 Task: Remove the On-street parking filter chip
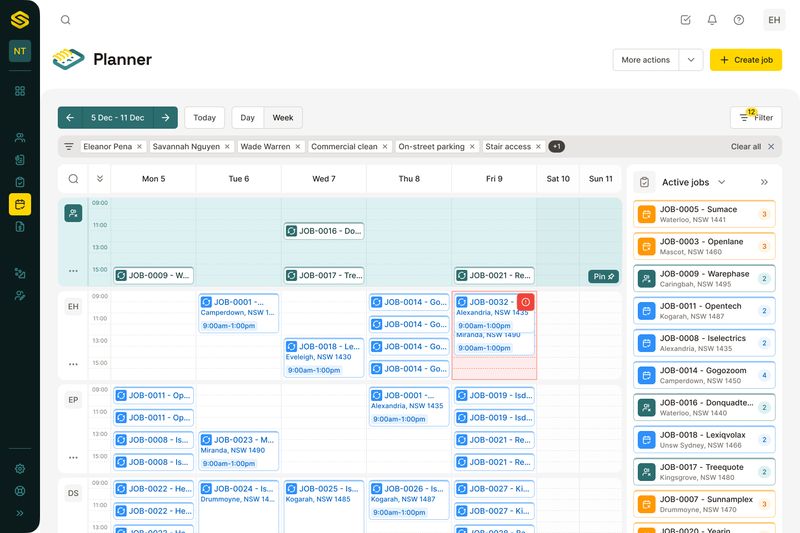[472, 146]
